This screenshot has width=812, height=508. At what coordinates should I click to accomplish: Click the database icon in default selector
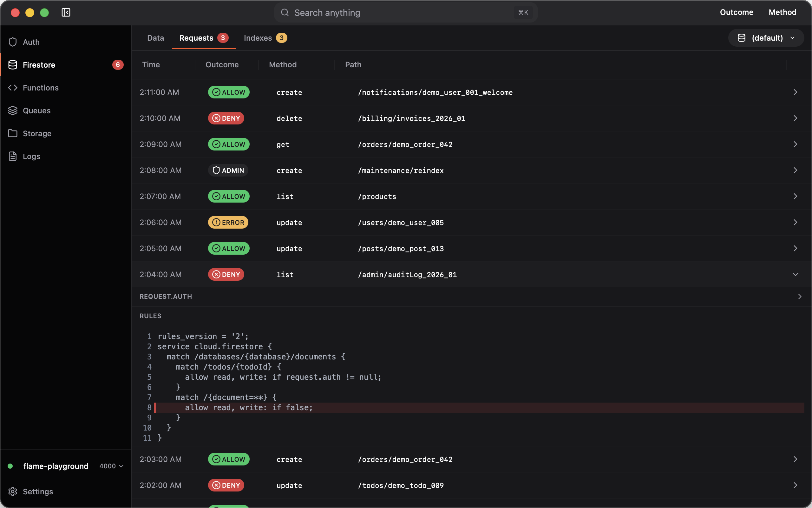742,38
